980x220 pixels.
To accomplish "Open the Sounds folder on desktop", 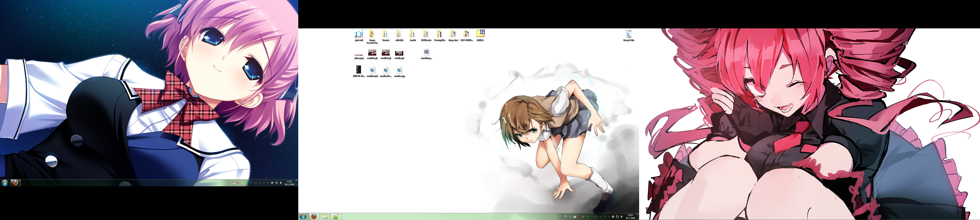I will [386, 35].
